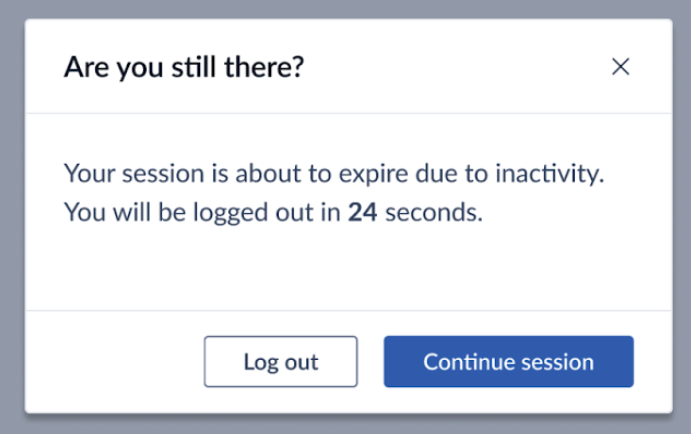This screenshot has width=691, height=434.
Task: Click the word 'Your' starting the message
Action: tap(85, 174)
